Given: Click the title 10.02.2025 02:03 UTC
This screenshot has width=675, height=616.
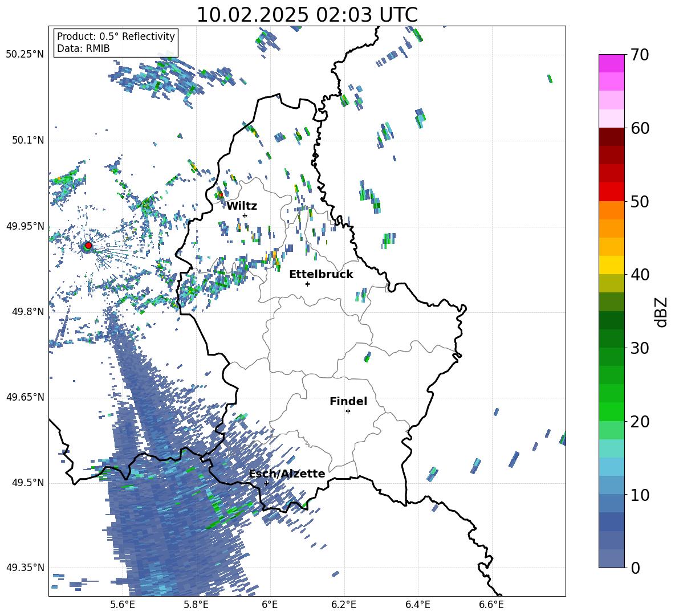Looking at the screenshot, I should pos(307,15).
